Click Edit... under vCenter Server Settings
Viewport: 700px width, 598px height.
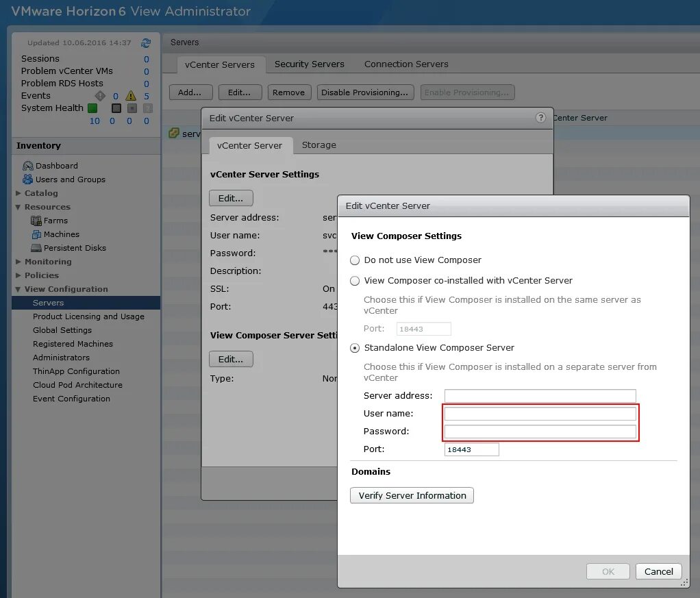coord(231,198)
